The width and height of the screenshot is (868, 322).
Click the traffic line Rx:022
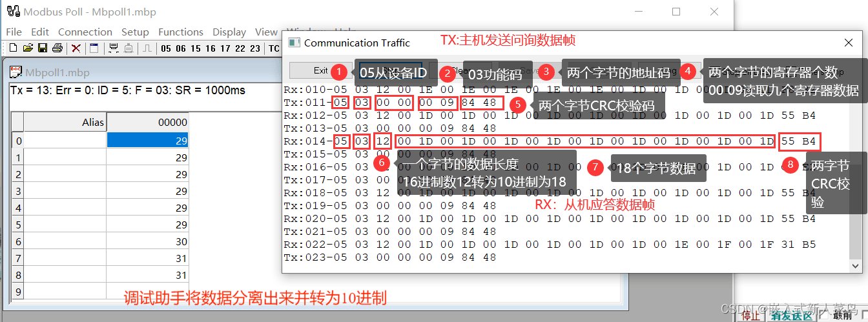coord(550,245)
